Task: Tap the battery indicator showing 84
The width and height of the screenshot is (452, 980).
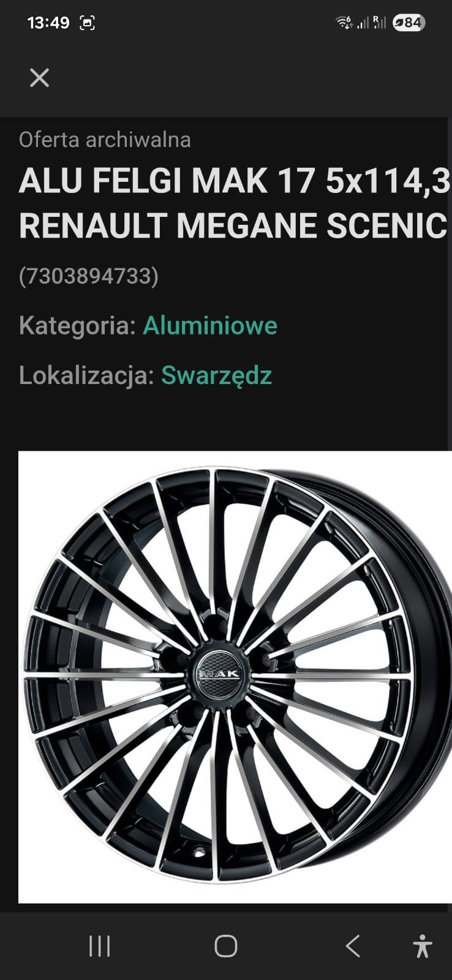Action: click(x=409, y=23)
